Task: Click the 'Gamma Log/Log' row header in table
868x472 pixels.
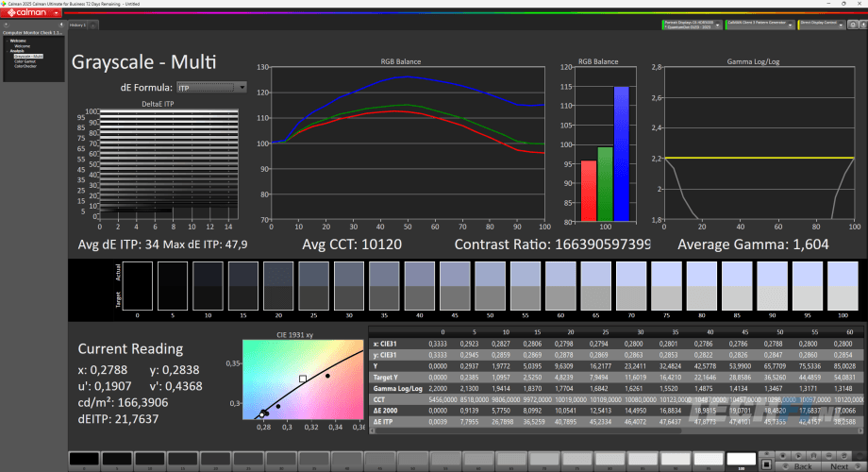Action: pos(397,388)
